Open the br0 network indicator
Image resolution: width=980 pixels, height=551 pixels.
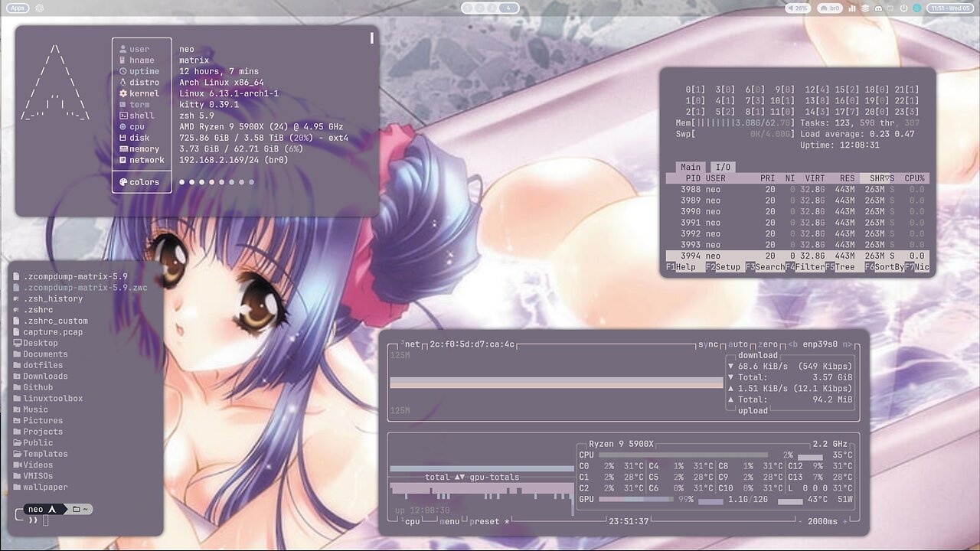click(x=830, y=8)
